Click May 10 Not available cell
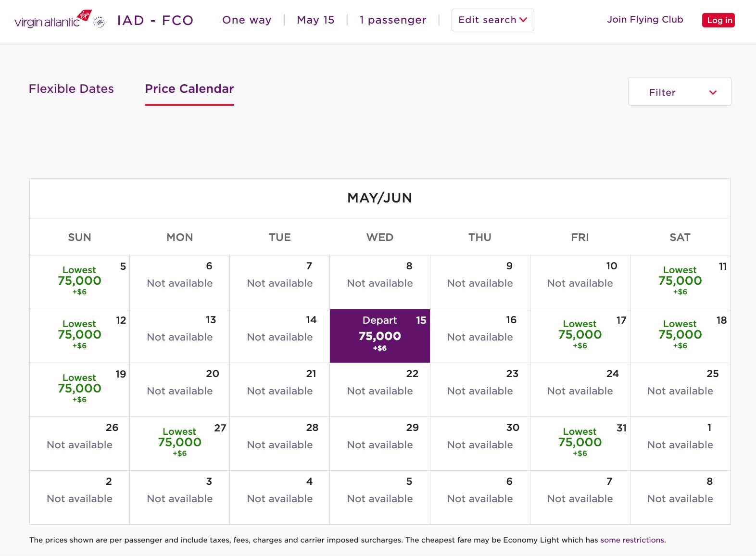The height and width of the screenshot is (556, 756). point(580,282)
